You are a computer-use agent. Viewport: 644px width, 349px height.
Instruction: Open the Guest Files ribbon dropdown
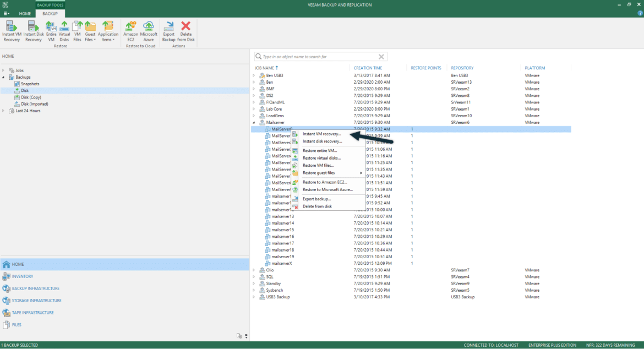pos(90,31)
